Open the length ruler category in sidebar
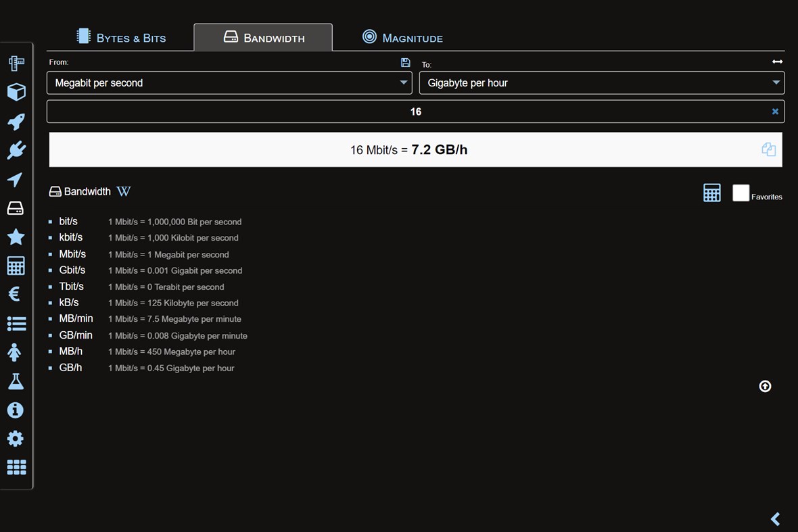 (x=16, y=63)
